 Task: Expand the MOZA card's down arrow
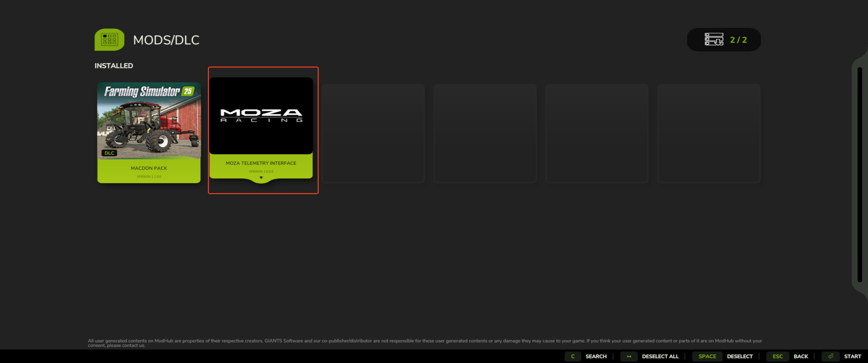[261, 178]
